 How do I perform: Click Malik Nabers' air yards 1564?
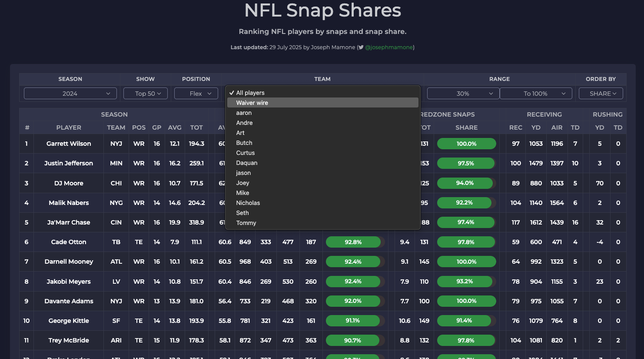pos(557,203)
